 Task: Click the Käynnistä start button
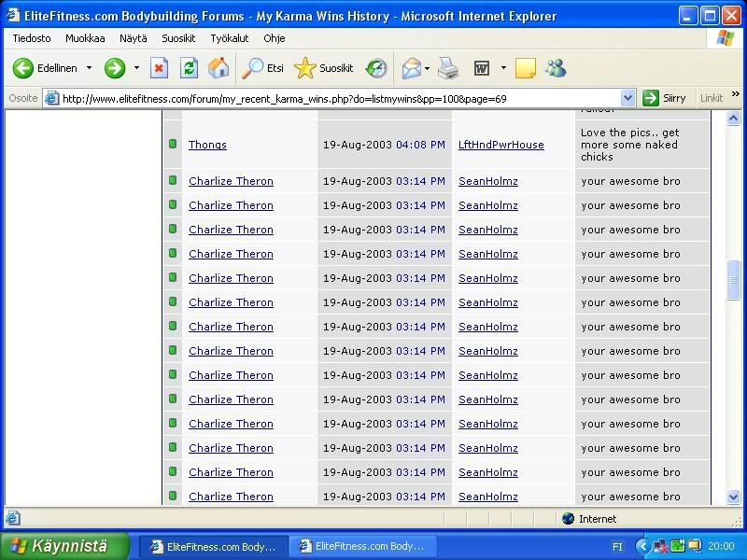pyautogui.click(x=63, y=546)
